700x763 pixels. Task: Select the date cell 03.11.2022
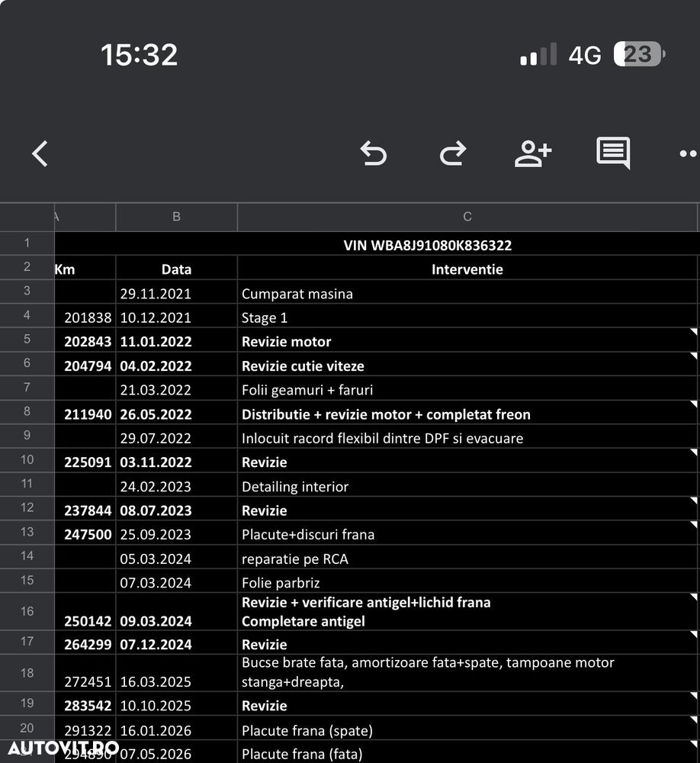tap(177, 461)
